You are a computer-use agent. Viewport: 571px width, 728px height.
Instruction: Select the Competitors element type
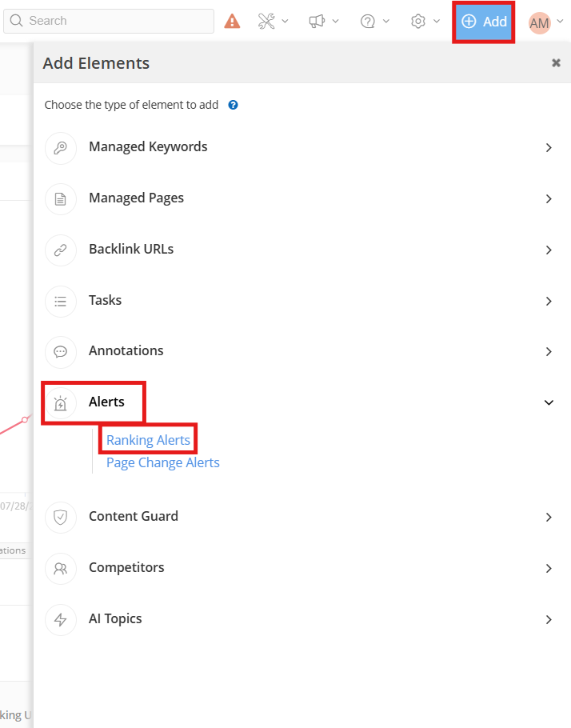click(126, 568)
